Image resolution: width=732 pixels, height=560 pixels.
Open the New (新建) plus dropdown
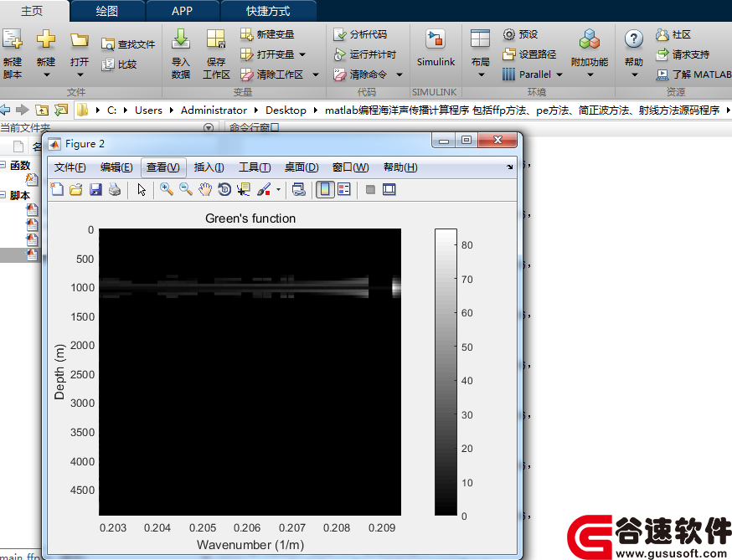point(46,74)
